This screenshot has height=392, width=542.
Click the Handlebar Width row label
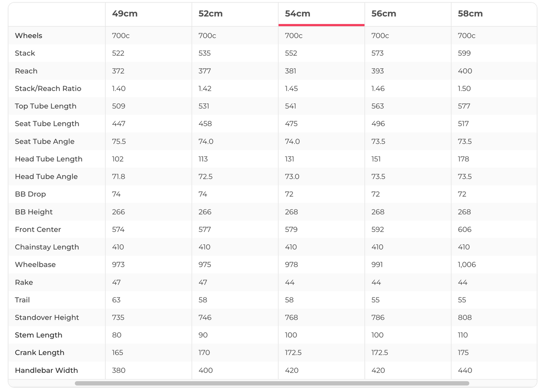point(46,370)
